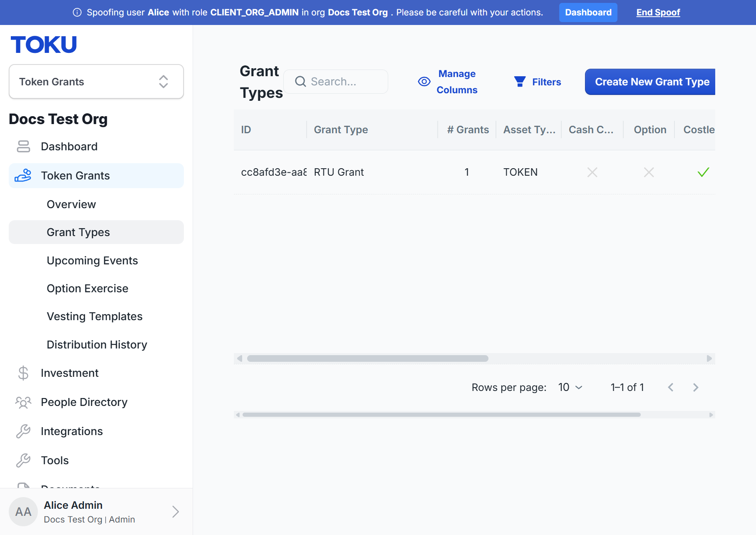This screenshot has height=535, width=756.
Task: Click the End Spoof link
Action: (658, 12)
